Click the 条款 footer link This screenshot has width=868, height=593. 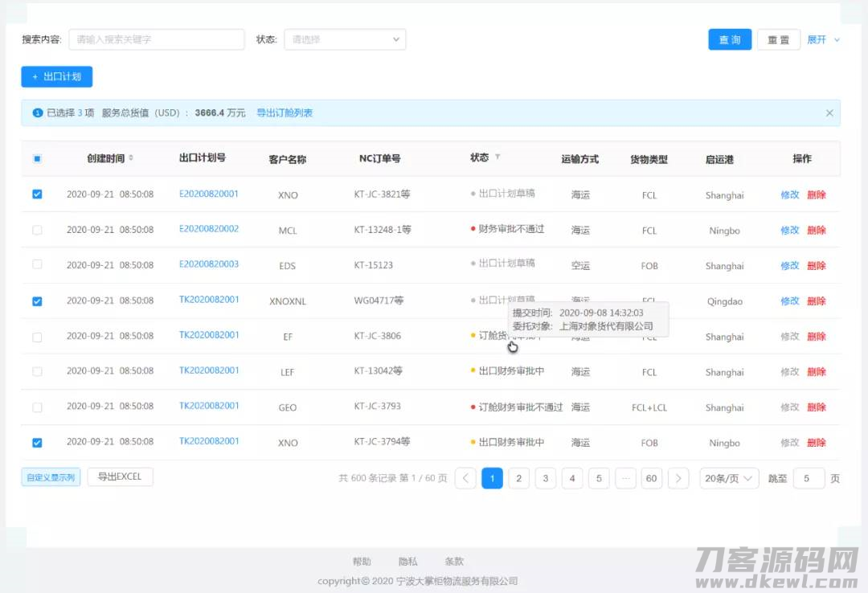[454, 562]
